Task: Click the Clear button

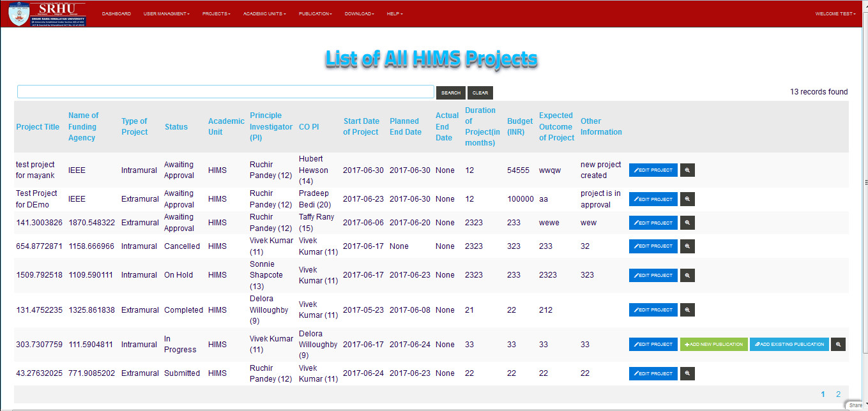Action: pos(480,93)
